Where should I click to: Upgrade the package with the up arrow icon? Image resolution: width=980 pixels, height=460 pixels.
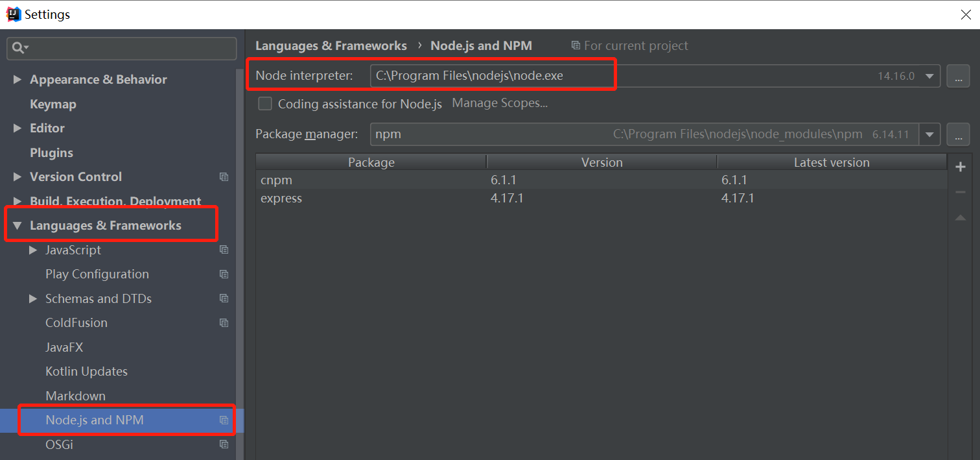point(961,218)
